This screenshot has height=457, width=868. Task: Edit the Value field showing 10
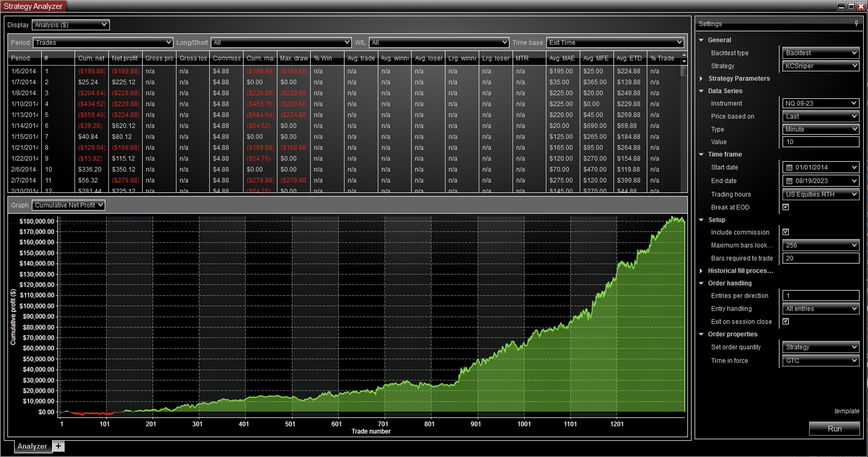pos(820,142)
